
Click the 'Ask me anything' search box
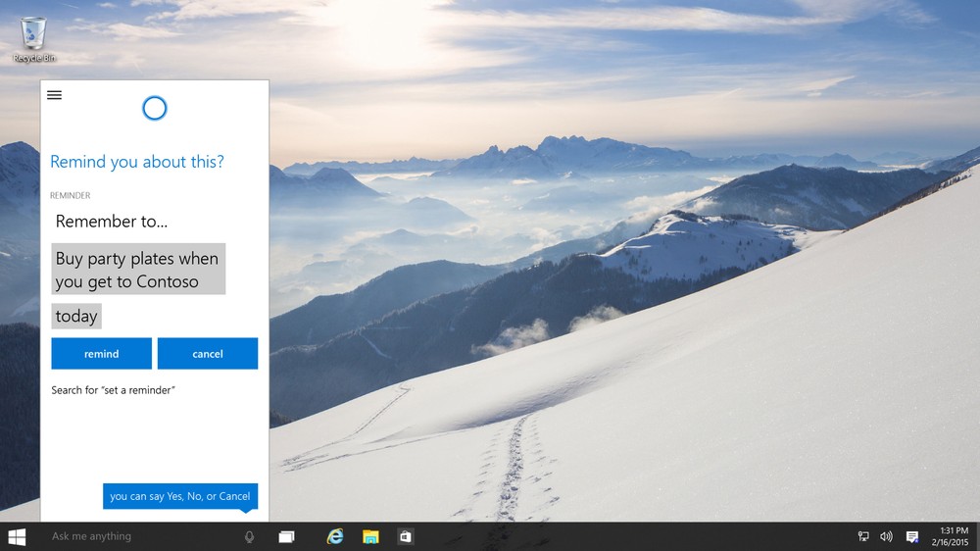click(144, 536)
